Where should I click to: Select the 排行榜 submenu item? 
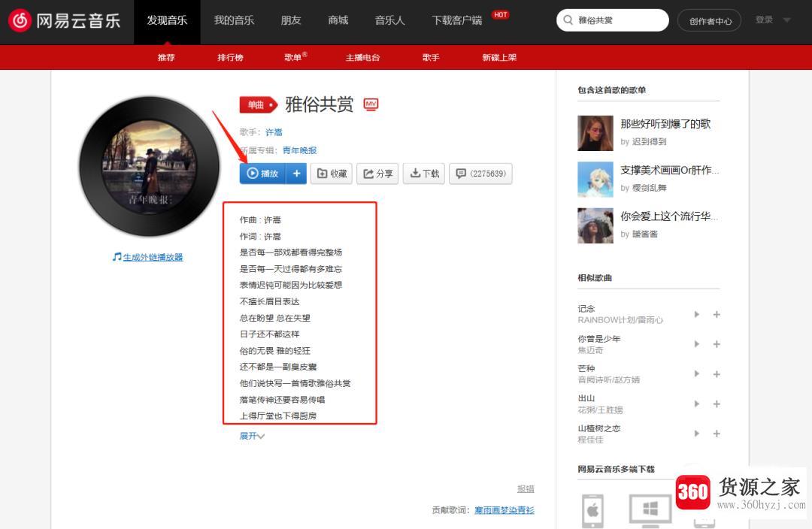[x=231, y=57]
